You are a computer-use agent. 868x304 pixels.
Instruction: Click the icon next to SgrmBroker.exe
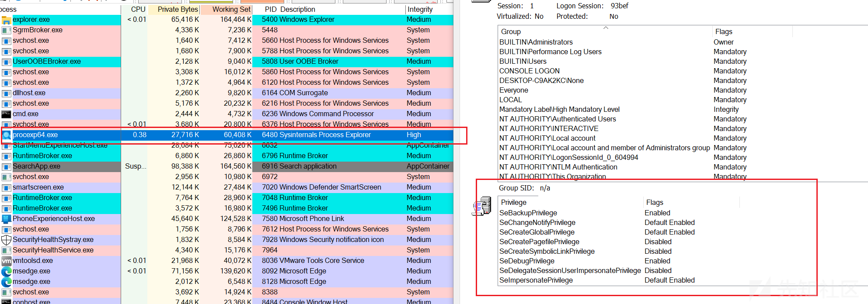pos(6,31)
